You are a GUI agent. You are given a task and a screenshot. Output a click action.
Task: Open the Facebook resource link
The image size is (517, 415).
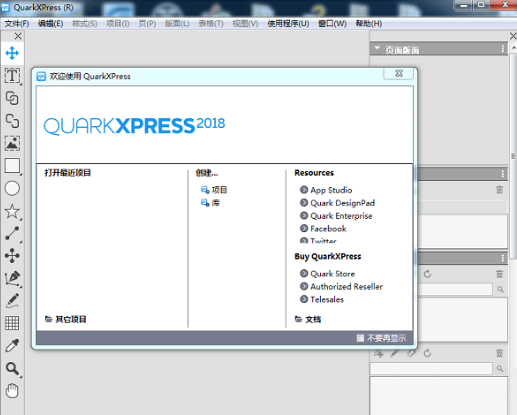pyautogui.click(x=323, y=229)
